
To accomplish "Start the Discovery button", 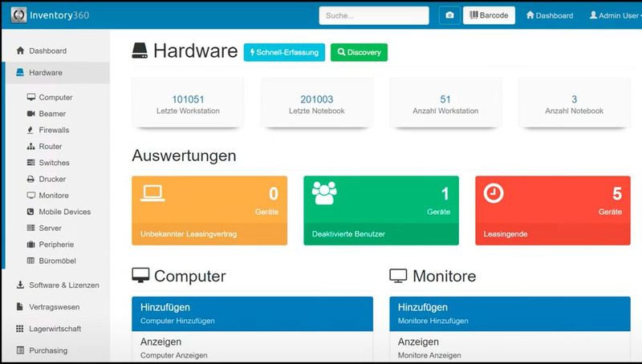I will [359, 52].
